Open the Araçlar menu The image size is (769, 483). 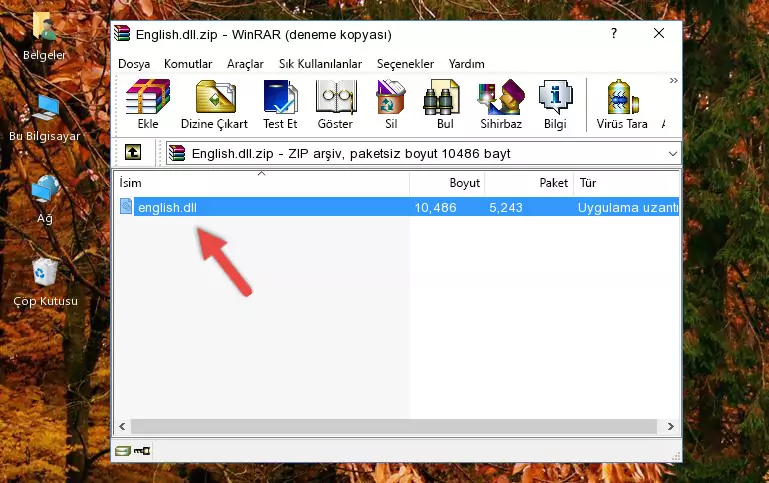tap(245, 64)
